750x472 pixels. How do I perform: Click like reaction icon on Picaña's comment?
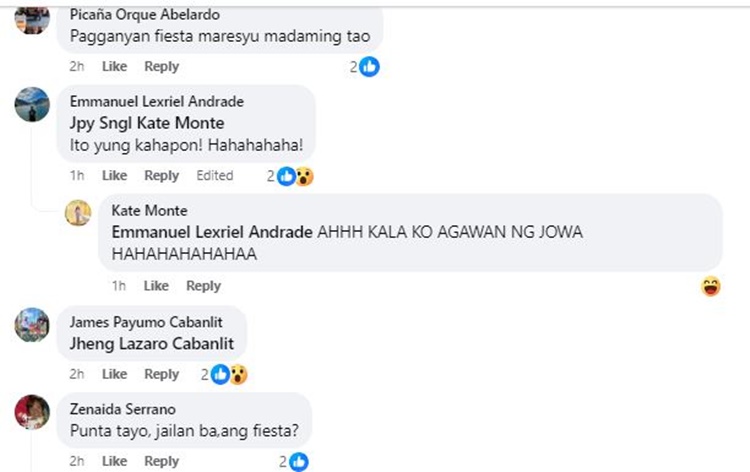click(369, 67)
